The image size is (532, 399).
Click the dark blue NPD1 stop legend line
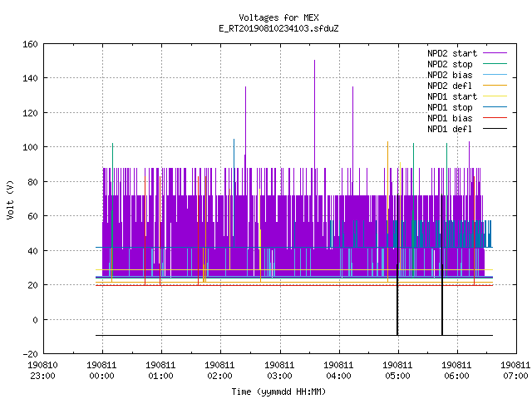495,107
